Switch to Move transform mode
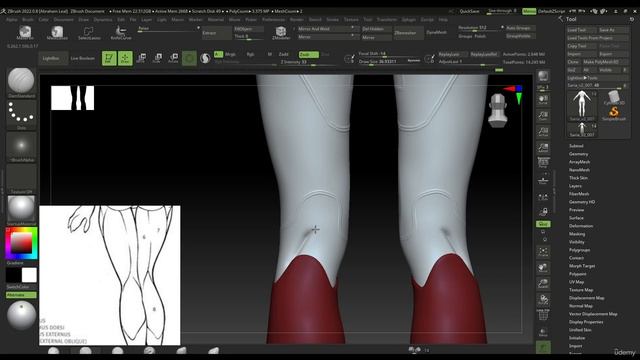640x360 pixels. (141, 58)
